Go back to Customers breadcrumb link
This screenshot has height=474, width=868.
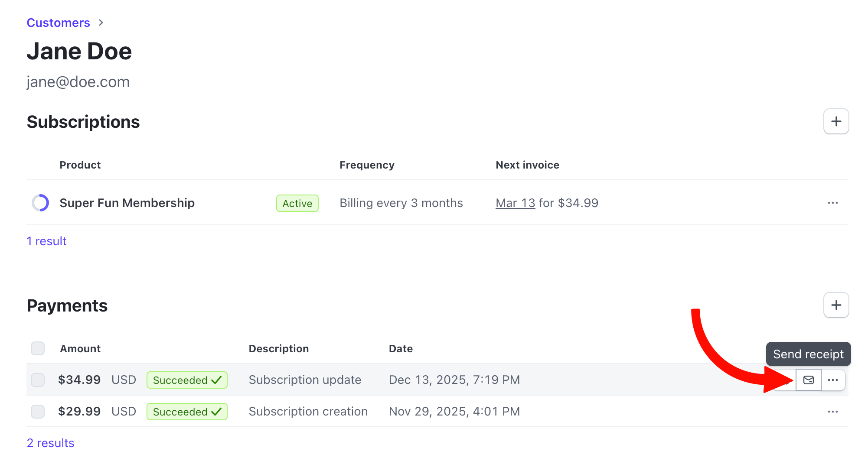click(x=58, y=23)
